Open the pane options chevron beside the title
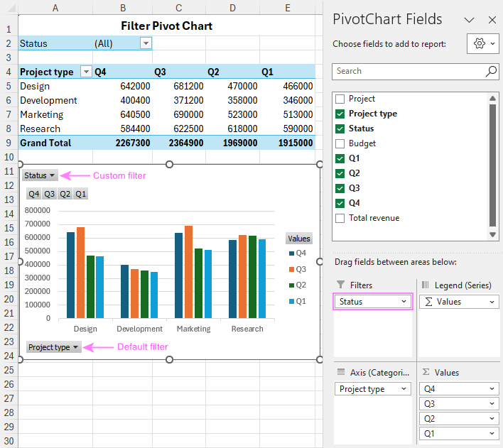The height and width of the screenshot is (448, 503). coord(469,20)
